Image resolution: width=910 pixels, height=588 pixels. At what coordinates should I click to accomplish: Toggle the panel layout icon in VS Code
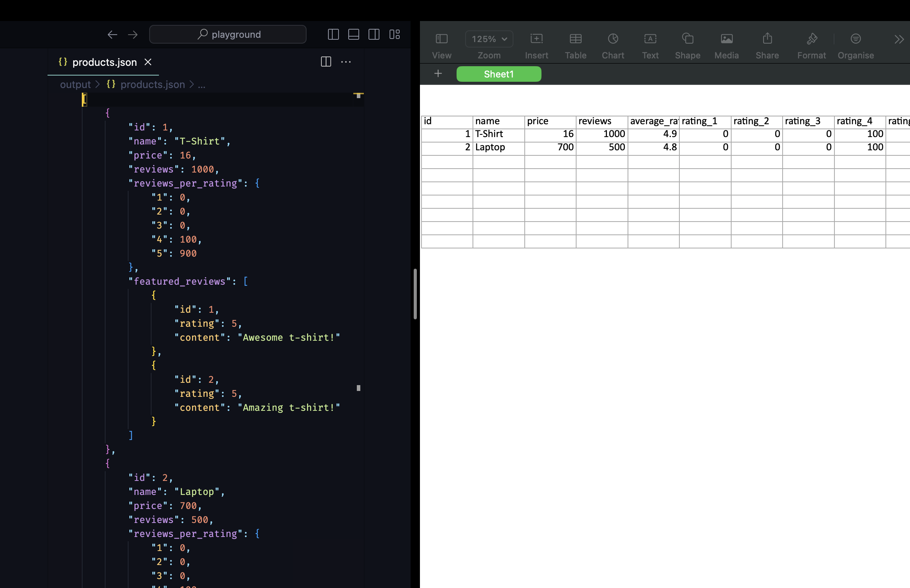coord(354,34)
